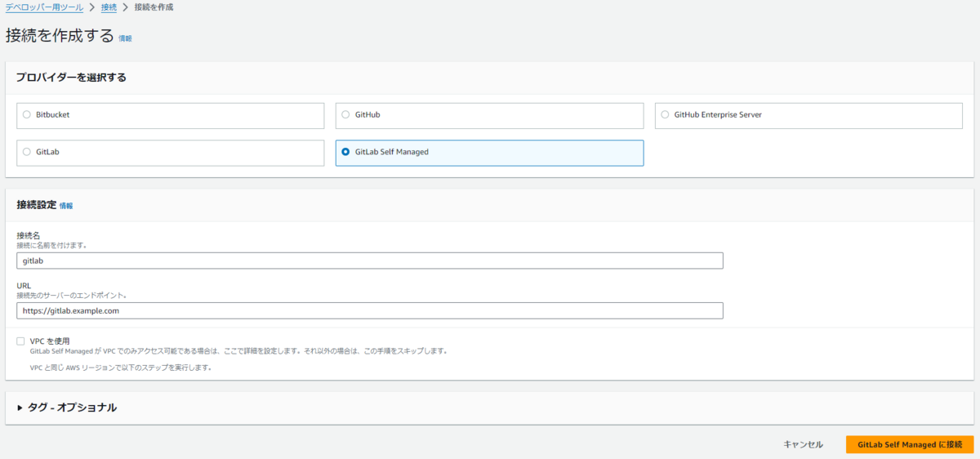Focus the URL input field
The width and height of the screenshot is (980, 459).
[x=370, y=310]
